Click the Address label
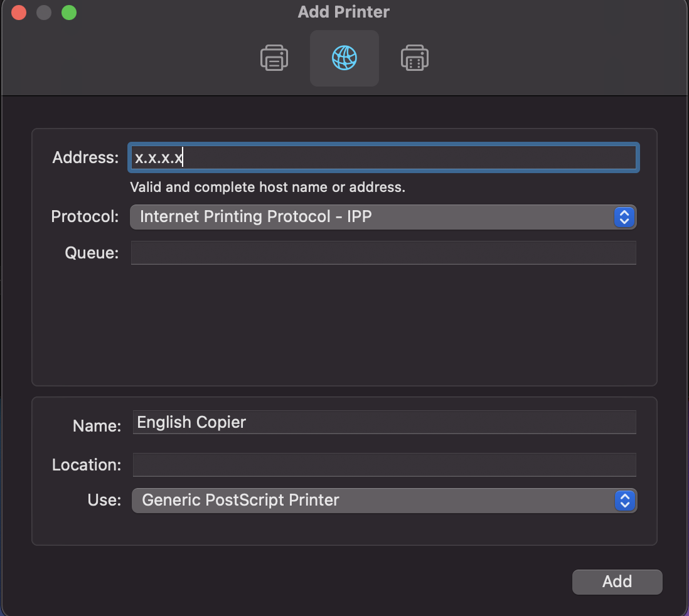The height and width of the screenshot is (616, 689). pyautogui.click(x=85, y=157)
